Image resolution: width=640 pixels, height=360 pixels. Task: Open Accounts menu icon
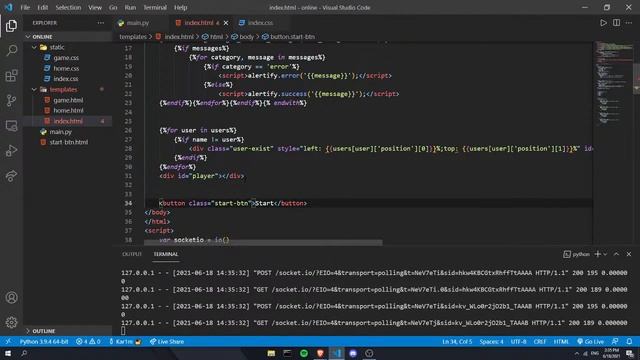(11, 298)
